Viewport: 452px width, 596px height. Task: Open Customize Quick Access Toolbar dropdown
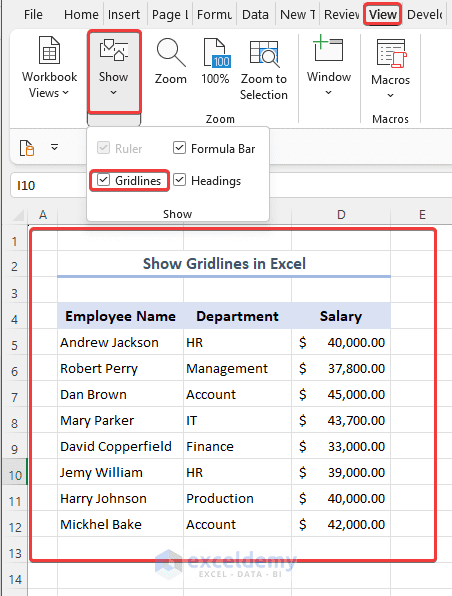[x=54, y=147]
